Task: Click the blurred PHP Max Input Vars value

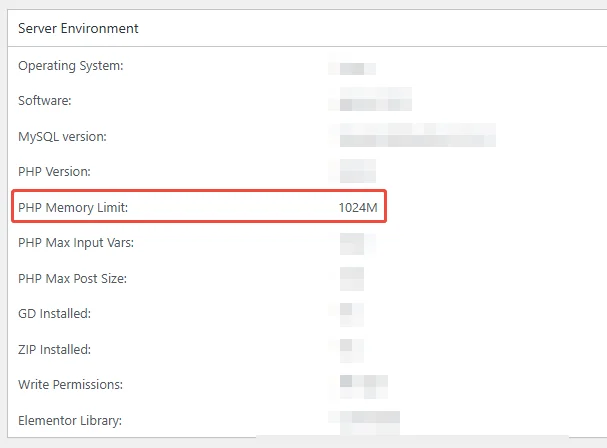Action: pos(356,243)
